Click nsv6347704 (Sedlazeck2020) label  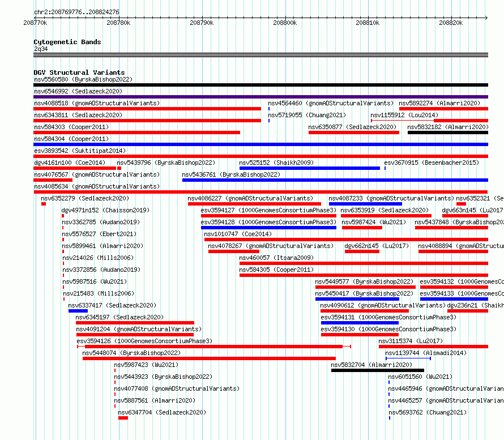click(x=162, y=412)
